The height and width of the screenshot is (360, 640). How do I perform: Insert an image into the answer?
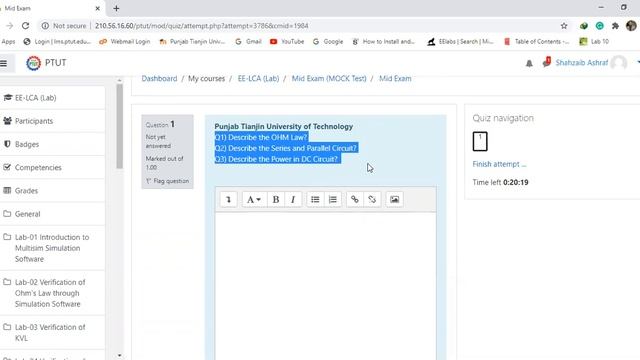click(x=394, y=200)
